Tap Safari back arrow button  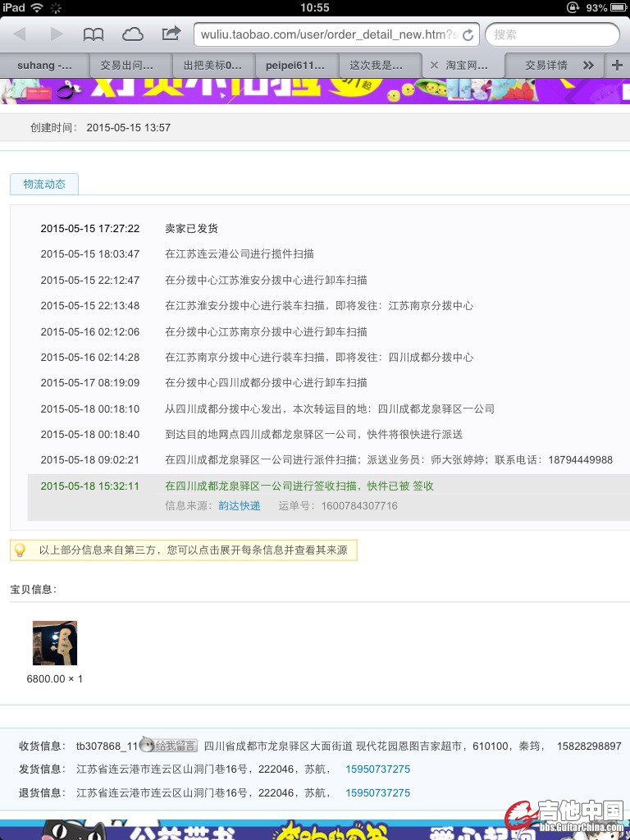(x=20, y=34)
